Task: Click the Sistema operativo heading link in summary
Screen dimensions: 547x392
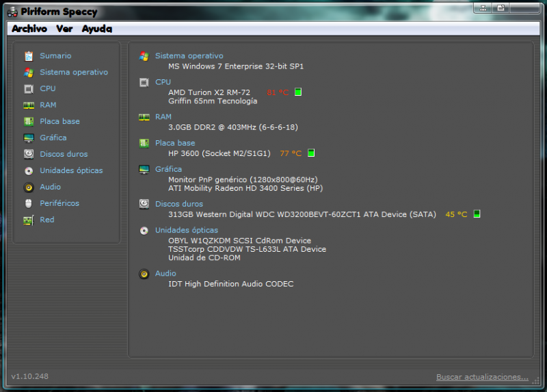Action: (x=189, y=56)
